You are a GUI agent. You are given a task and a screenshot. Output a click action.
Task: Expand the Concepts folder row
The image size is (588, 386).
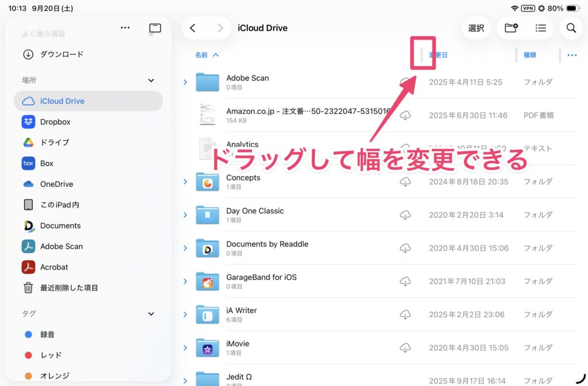coord(185,182)
